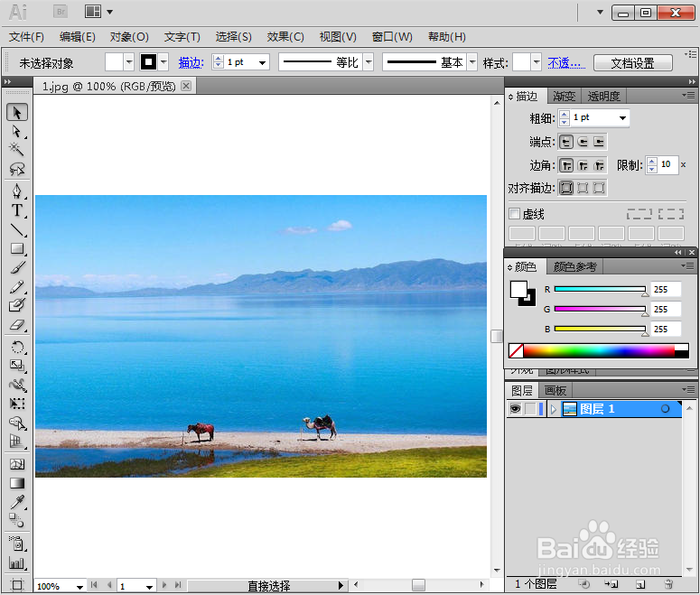700x595 pixels.
Task: Switch to the 渐变 tab
Action: [564, 96]
